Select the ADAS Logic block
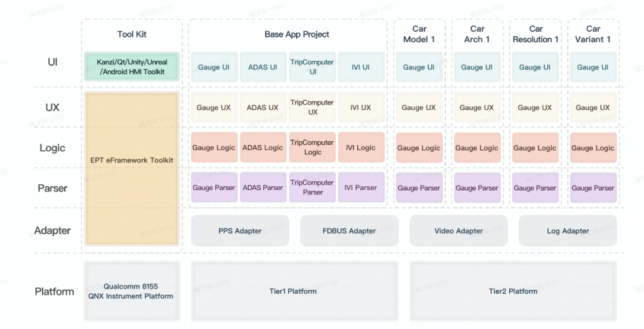 [262, 148]
